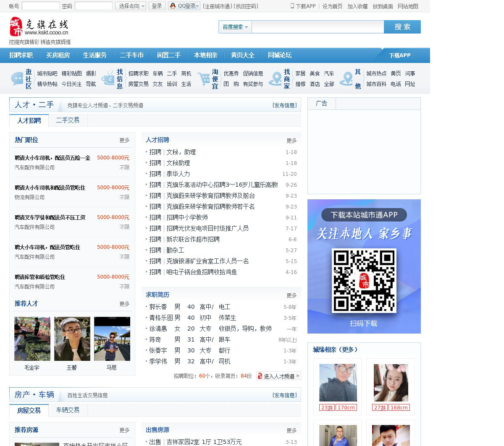The height and width of the screenshot is (446, 504).
Task: Open 王馨's recommended talent photo
Action: [x=72, y=339]
